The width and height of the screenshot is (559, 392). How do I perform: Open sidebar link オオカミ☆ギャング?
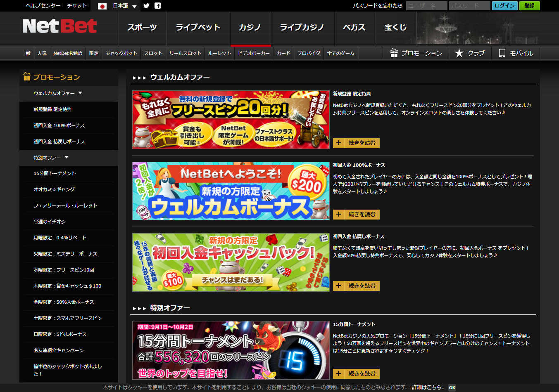(54, 189)
